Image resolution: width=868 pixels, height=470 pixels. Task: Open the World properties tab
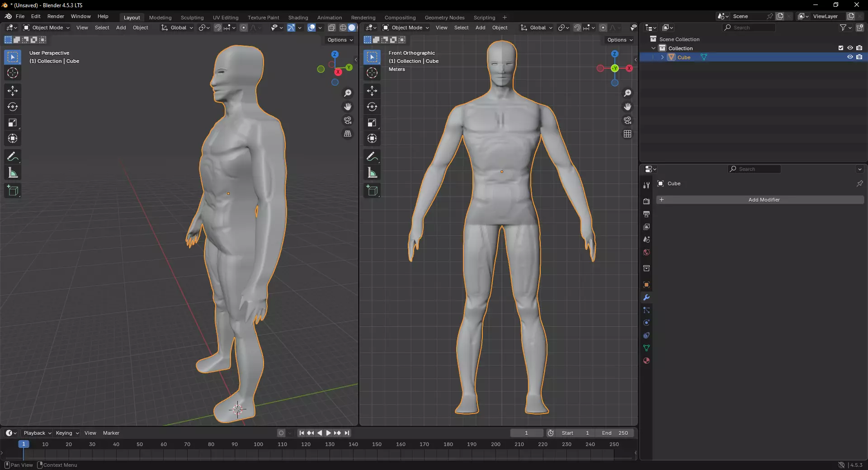pyautogui.click(x=646, y=252)
